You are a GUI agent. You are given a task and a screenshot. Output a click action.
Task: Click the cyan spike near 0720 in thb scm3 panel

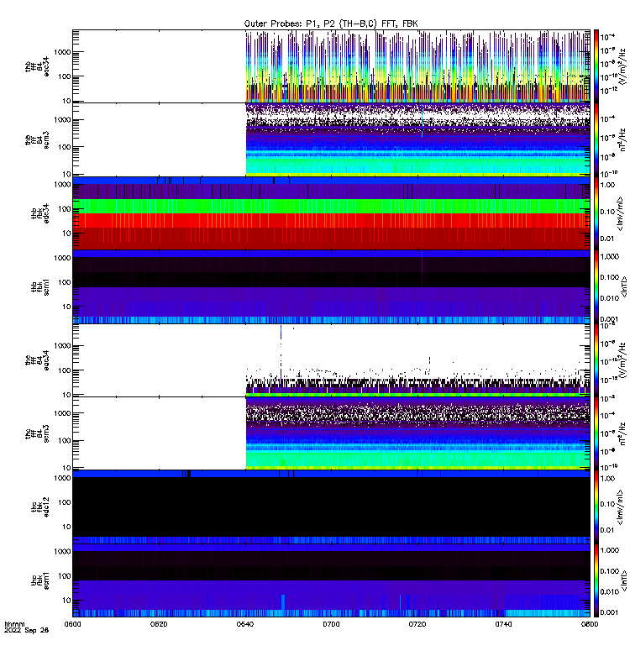[x=423, y=121]
